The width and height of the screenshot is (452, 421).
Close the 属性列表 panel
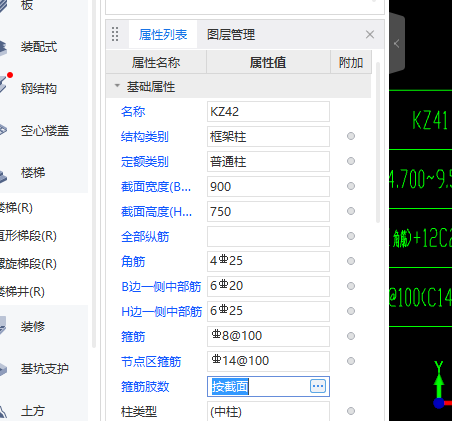(370, 34)
